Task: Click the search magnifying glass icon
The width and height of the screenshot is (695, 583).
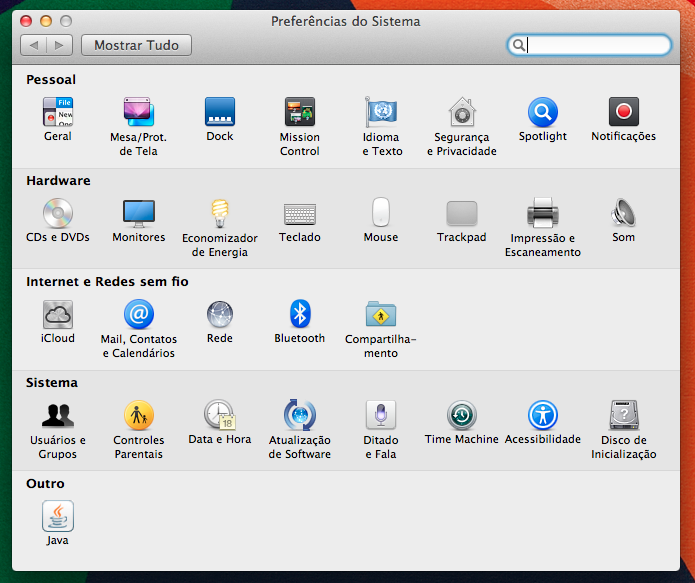Action: click(519, 45)
